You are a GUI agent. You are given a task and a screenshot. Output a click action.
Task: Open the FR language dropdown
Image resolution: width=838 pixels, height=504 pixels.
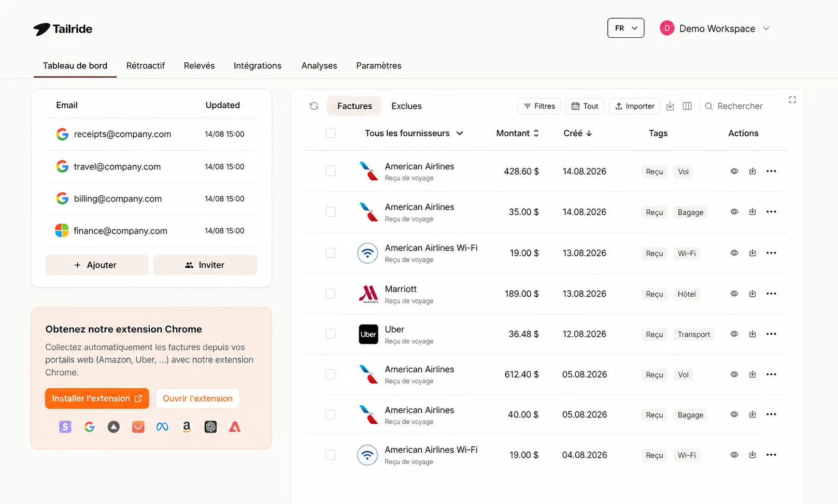point(626,28)
